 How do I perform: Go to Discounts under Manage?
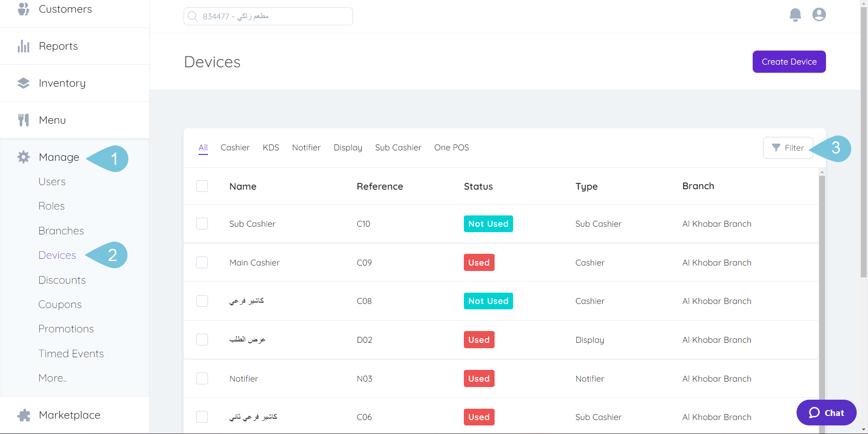tap(62, 280)
